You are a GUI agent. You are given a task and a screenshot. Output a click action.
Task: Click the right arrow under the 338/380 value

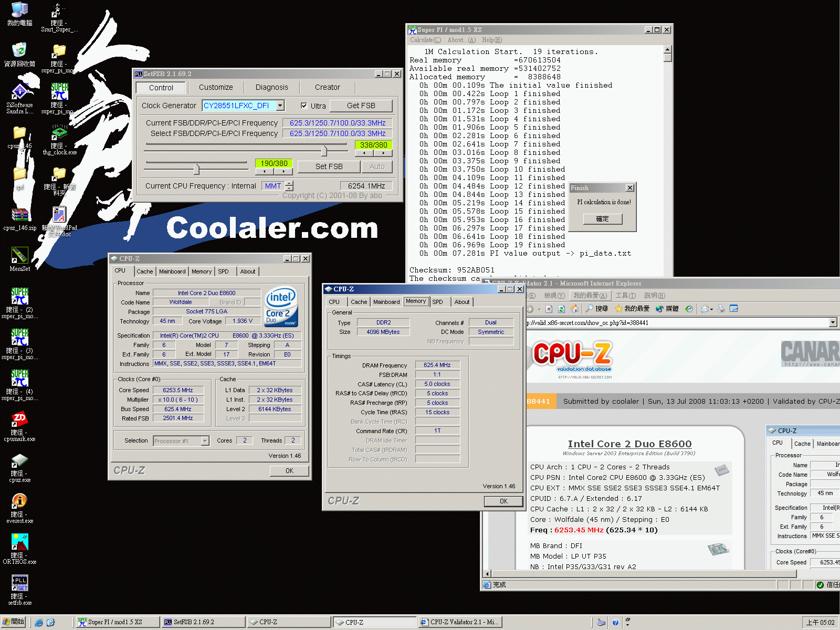click(x=383, y=153)
